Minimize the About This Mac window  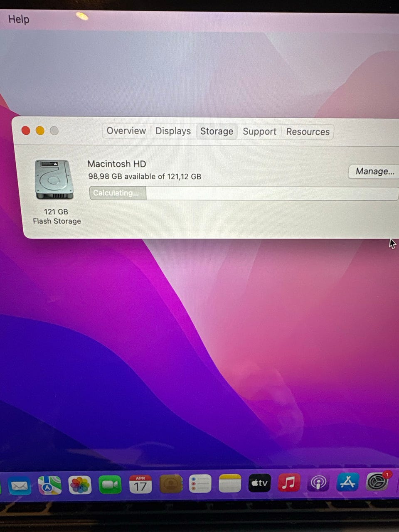(40, 131)
